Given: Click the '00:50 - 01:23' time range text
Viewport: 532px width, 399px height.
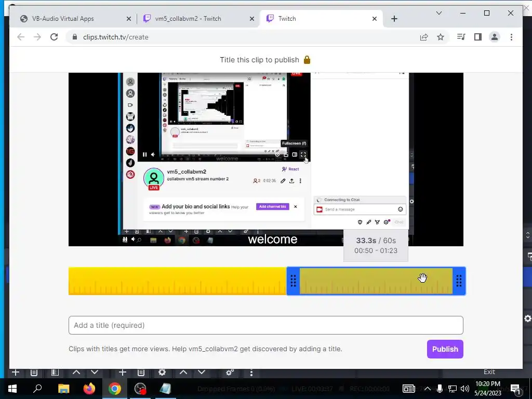Looking at the screenshot, I should (376, 251).
